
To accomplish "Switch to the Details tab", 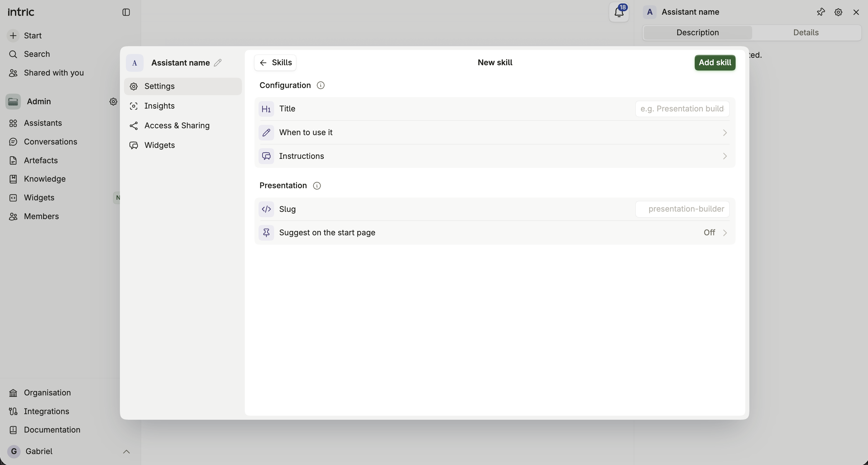I will (x=806, y=33).
